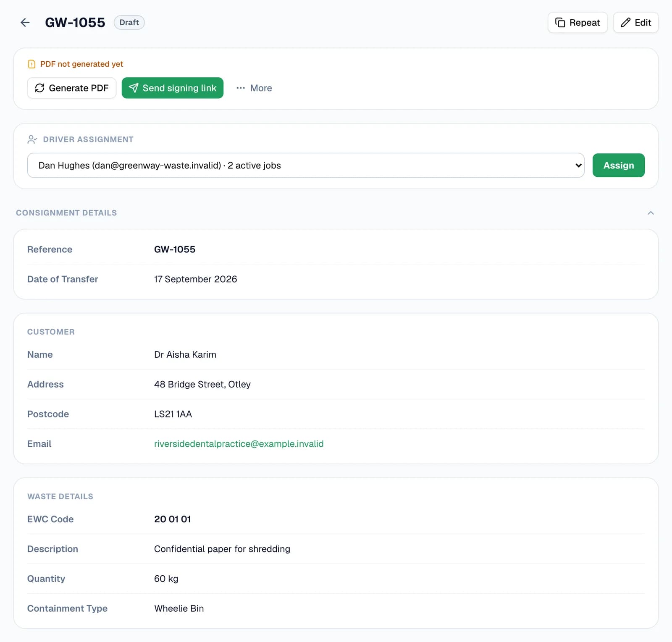
Task: Click the 'Date of Transfer' label
Action: coord(63,279)
